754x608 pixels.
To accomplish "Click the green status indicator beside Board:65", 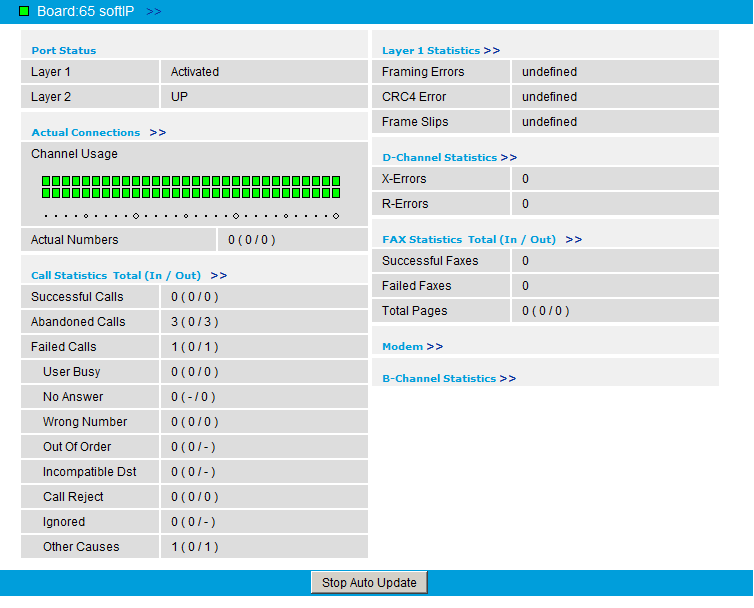I will (x=24, y=11).
